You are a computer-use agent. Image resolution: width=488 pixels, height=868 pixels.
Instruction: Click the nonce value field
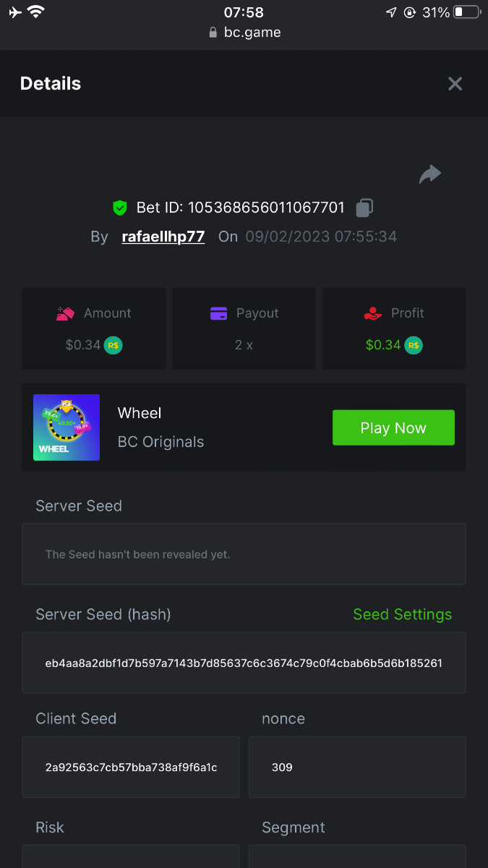click(357, 767)
